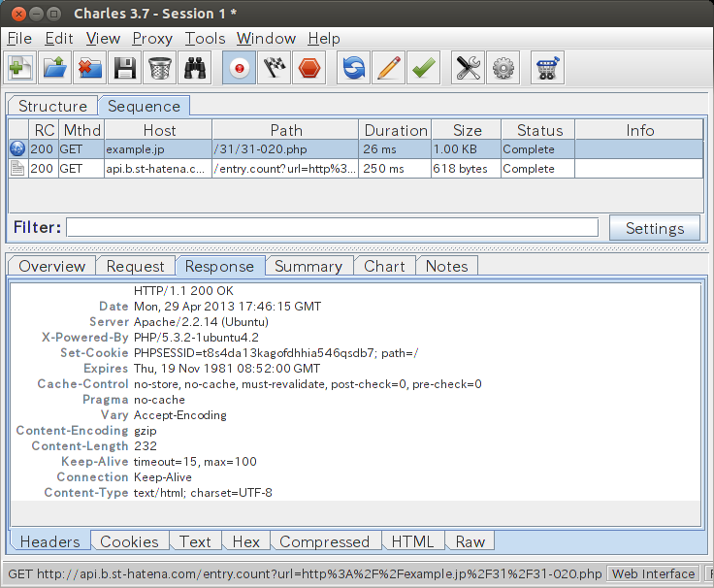
Task: Switch to the Text bottom tab
Action: pyautogui.click(x=195, y=541)
